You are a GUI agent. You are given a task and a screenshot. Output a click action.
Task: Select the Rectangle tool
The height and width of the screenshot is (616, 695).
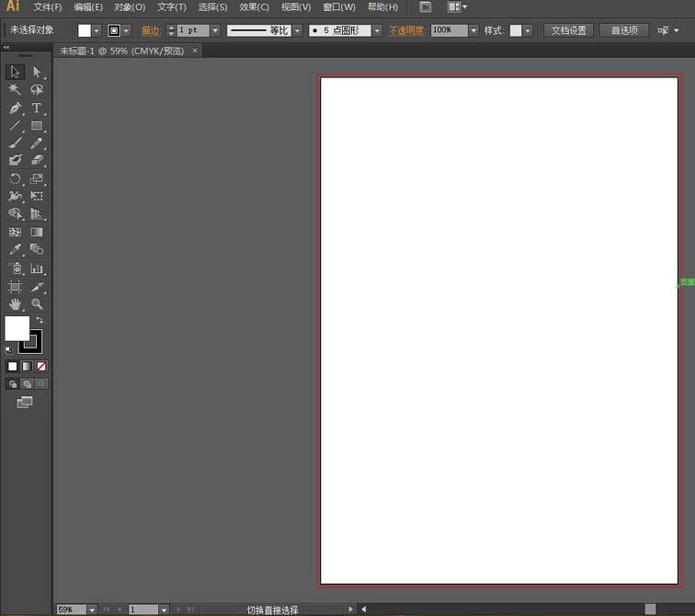[37, 125]
